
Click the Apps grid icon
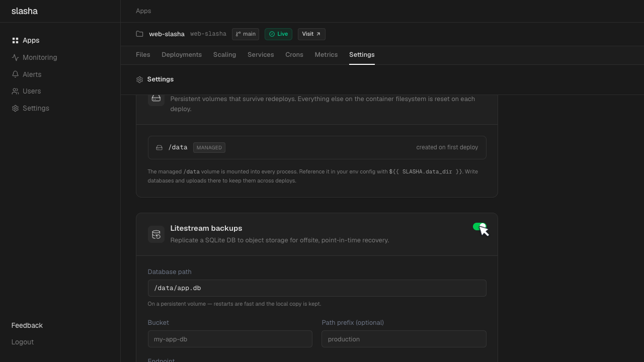[x=15, y=40]
